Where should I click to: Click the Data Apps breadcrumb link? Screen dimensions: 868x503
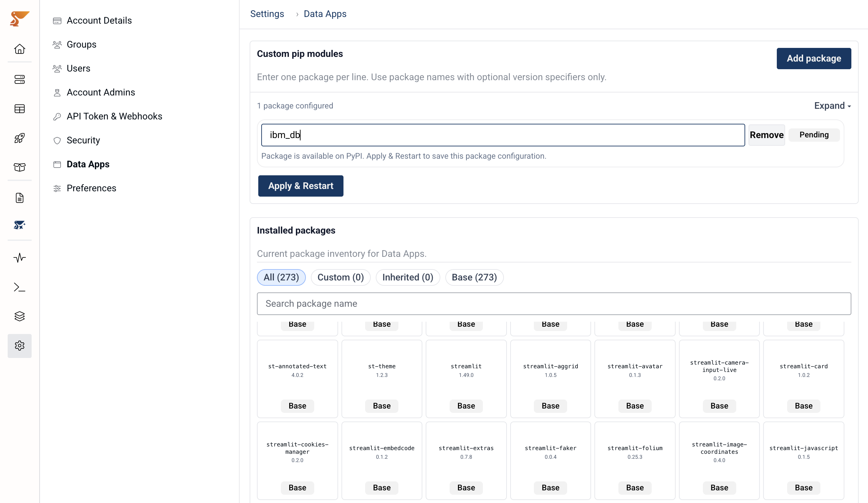point(325,14)
